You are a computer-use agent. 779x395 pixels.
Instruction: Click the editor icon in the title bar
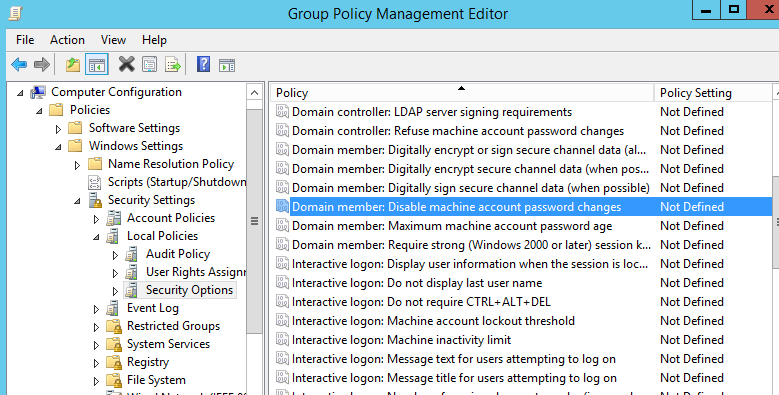(x=16, y=13)
